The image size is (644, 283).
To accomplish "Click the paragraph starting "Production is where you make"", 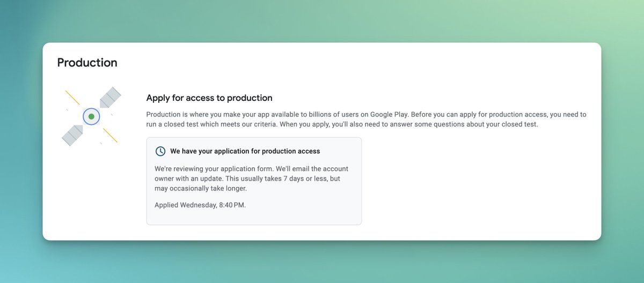I will 366,120.
